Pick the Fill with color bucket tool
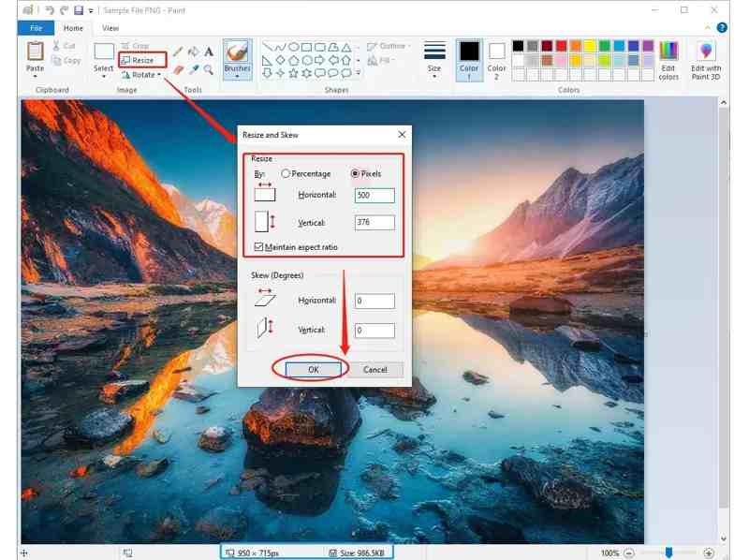Screen dimensions: 749x560 tap(194, 52)
